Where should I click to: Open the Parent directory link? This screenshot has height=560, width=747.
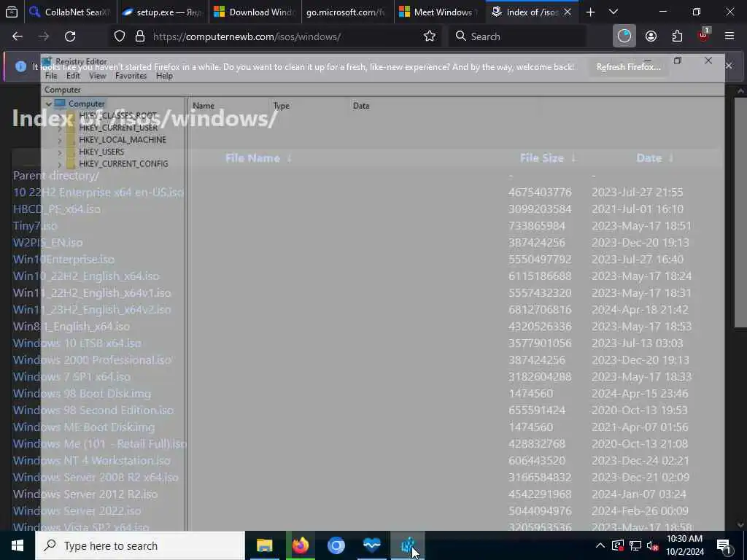pyautogui.click(x=55, y=176)
